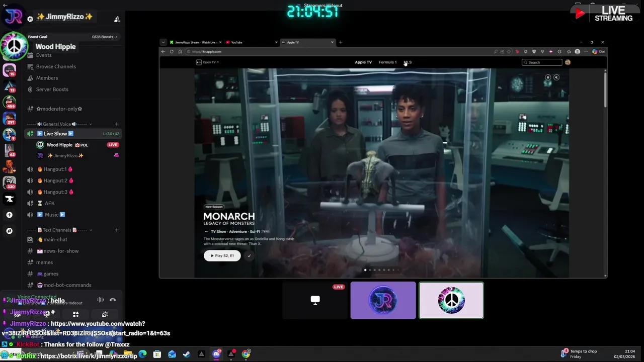Reload the Apple TV page
Viewport: 644px width, 362px height.
coord(172,51)
